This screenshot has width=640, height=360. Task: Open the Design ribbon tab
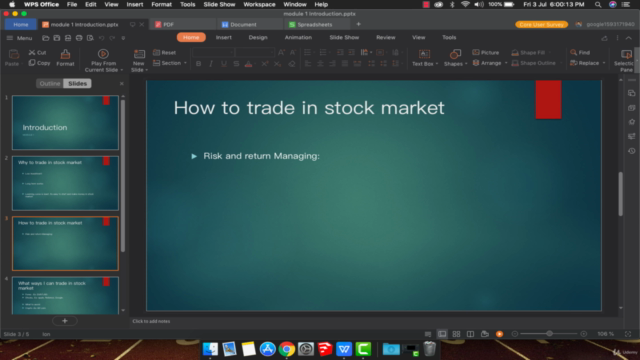click(258, 38)
